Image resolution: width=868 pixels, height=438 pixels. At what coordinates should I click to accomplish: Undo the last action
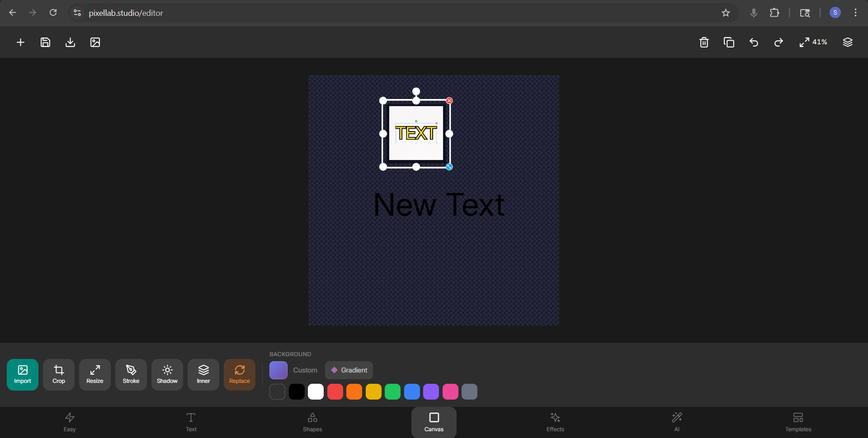(754, 42)
